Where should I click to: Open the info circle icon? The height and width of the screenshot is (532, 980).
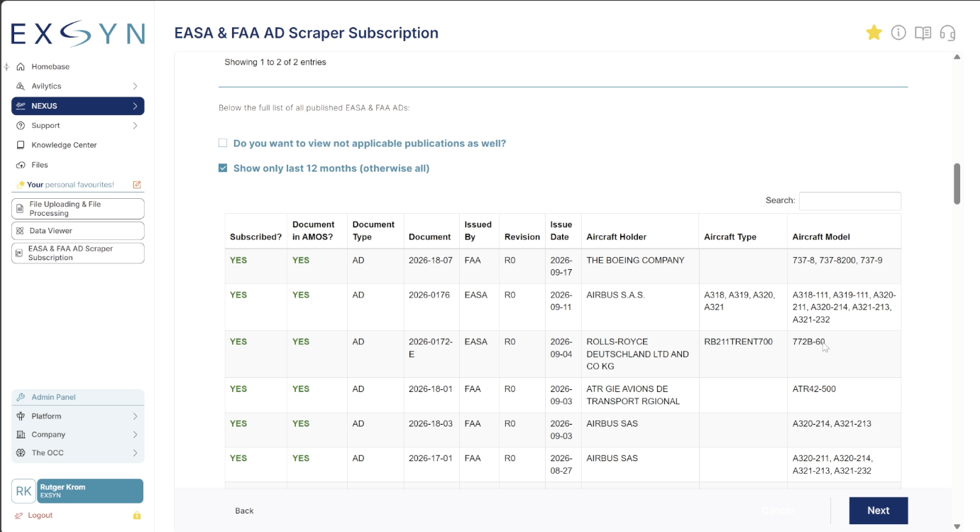pos(898,33)
